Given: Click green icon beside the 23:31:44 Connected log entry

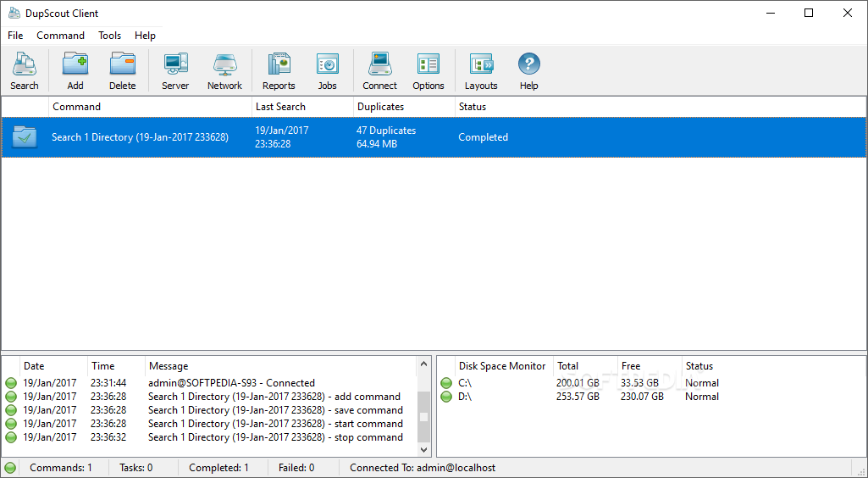Looking at the screenshot, I should (x=11, y=383).
